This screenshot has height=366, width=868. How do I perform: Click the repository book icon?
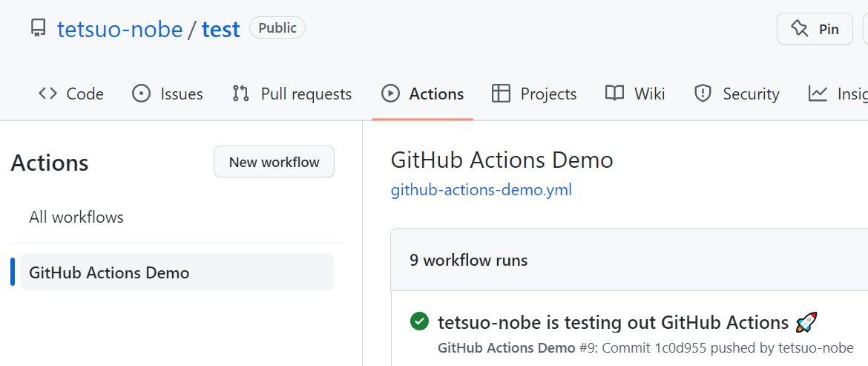[x=38, y=29]
